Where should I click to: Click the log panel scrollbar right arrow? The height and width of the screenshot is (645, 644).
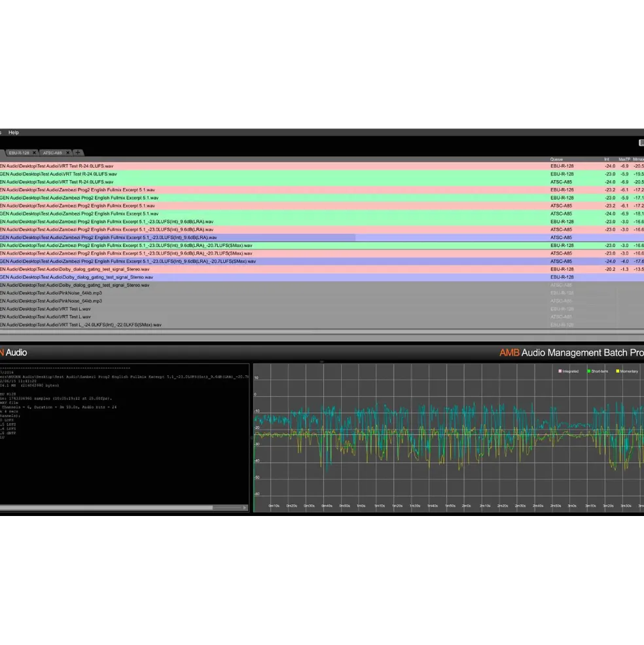245,507
